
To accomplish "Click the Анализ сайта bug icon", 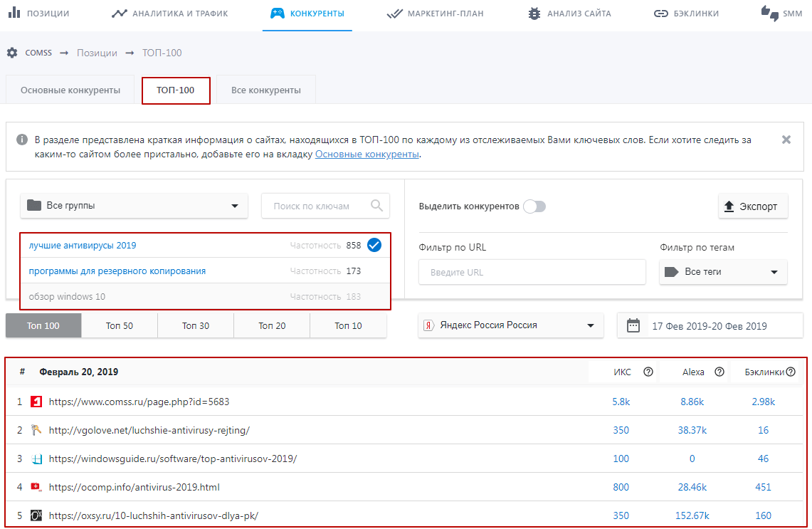I will tap(534, 14).
